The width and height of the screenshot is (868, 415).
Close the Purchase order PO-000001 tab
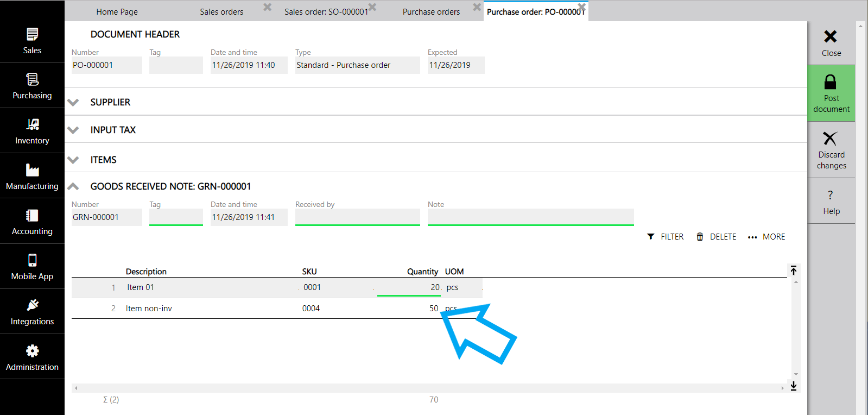582,7
